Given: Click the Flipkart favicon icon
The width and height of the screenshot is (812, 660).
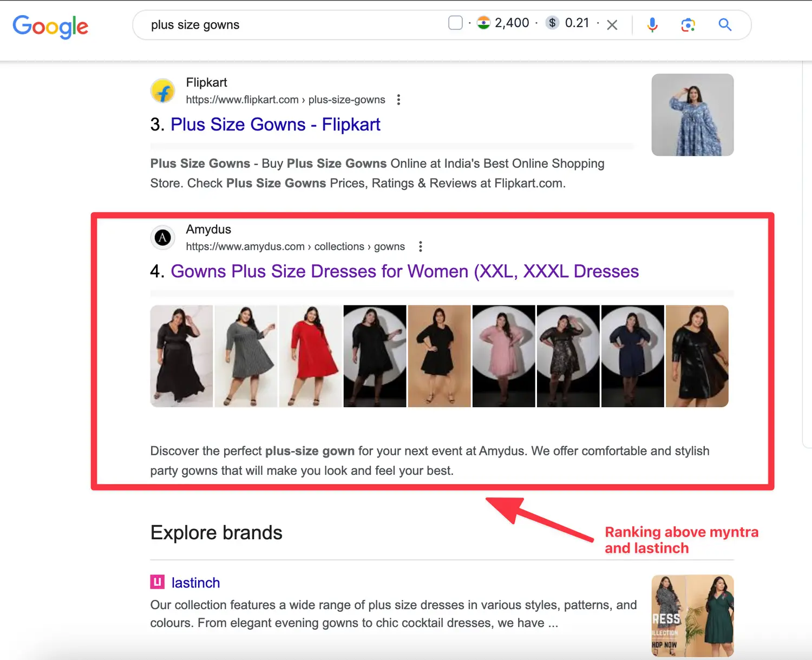Looking at the screenshot, I should coord(162,91).
